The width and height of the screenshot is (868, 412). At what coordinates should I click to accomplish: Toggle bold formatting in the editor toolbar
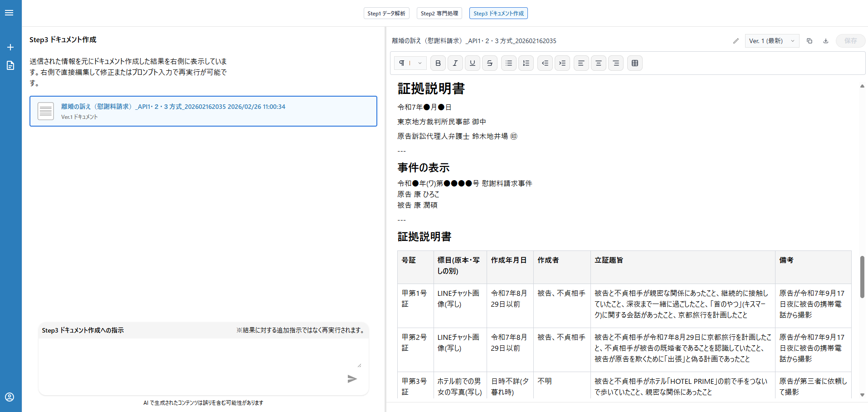[x=438, y=63]
